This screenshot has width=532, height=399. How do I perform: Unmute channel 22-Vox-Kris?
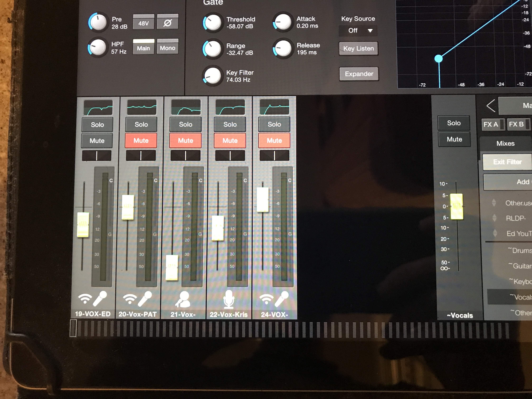click(230, 141)
